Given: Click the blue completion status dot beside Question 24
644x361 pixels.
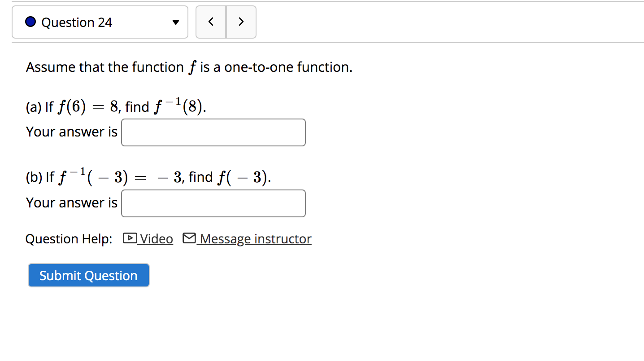Looking at the screenshot, I should click(30, 21).
